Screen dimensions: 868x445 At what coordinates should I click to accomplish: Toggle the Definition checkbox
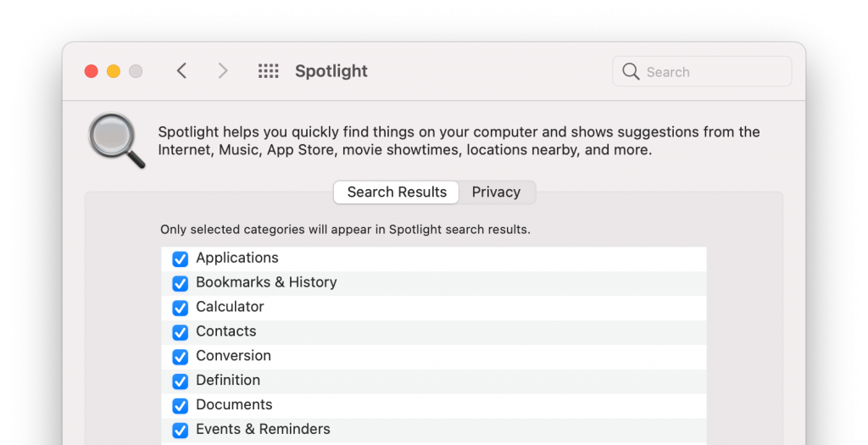180,381
